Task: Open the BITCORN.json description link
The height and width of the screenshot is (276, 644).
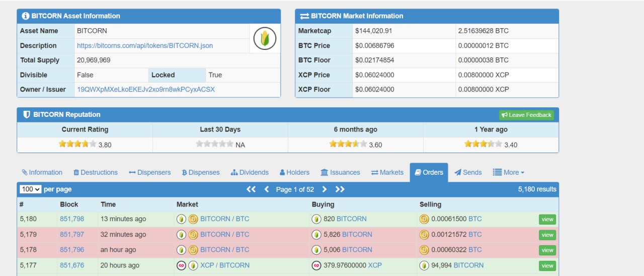Action: pos(145,45)
